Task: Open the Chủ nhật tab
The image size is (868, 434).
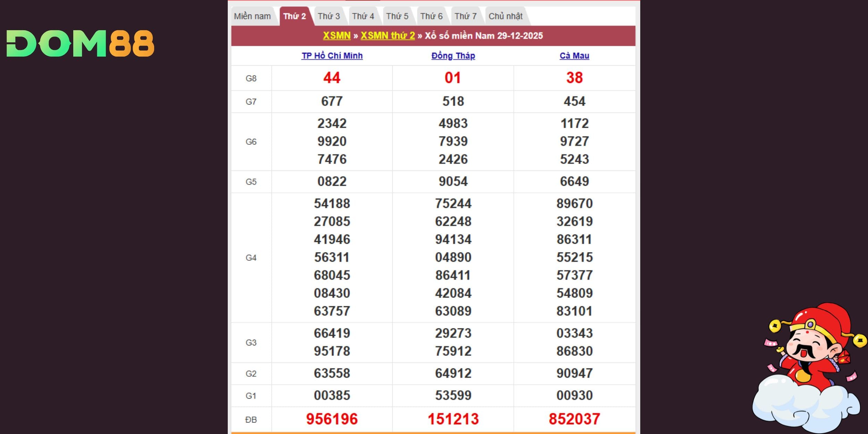Action: click(506, 16)
